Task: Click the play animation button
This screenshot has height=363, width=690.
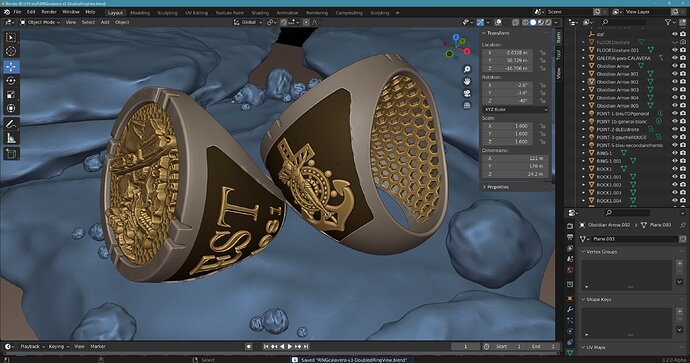Action: 290,347
